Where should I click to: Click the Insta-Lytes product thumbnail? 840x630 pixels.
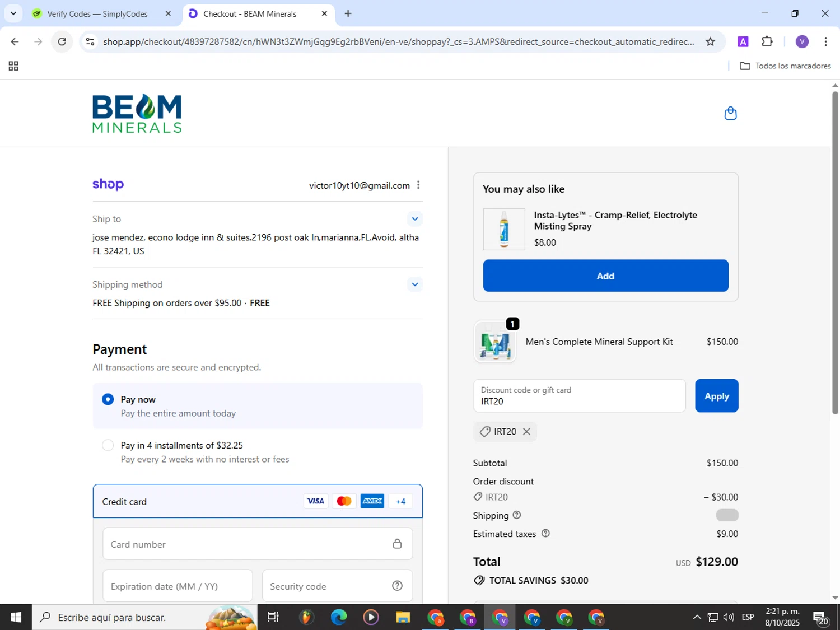point(504,229)
